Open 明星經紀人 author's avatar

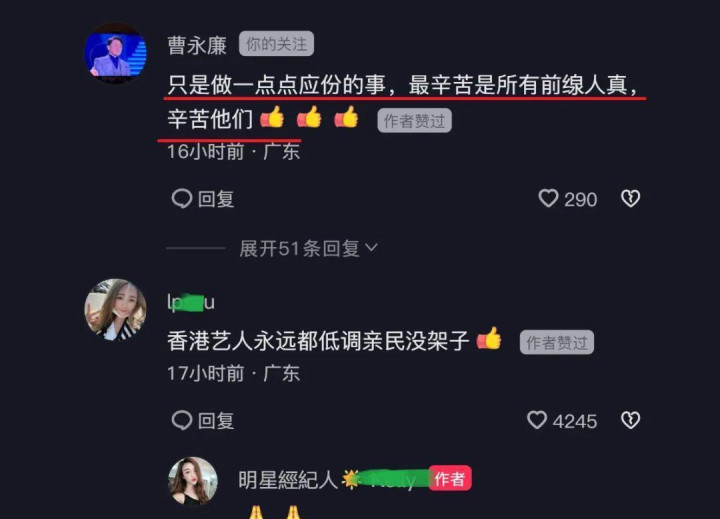point(193,481)
